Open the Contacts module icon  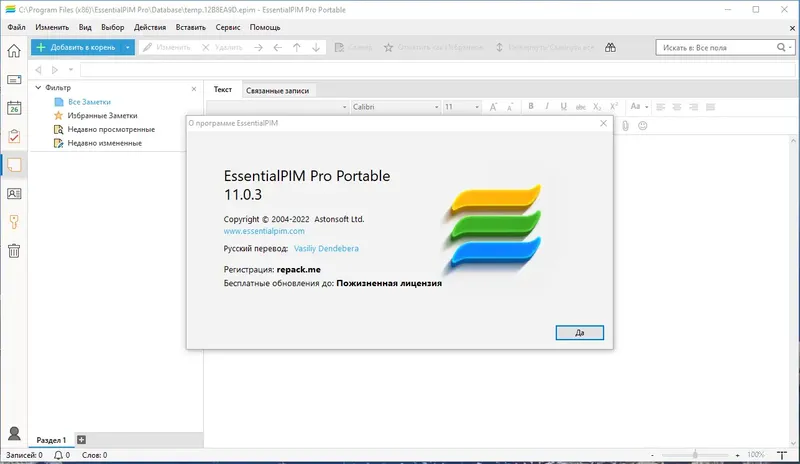pyautogui.click(x=14, y=193)
